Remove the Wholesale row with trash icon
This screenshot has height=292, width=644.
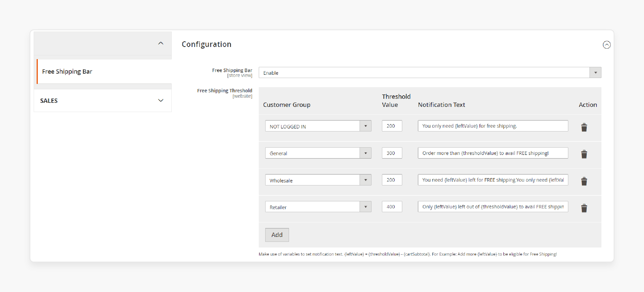[x=584, y=181]
